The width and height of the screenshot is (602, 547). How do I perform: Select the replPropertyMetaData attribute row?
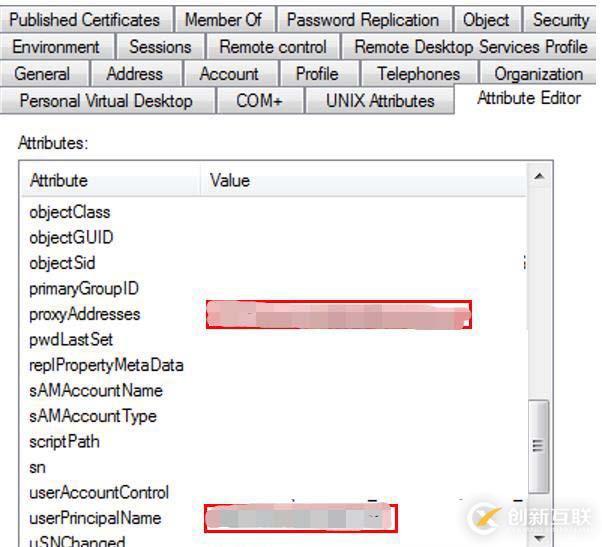(274, 365)
